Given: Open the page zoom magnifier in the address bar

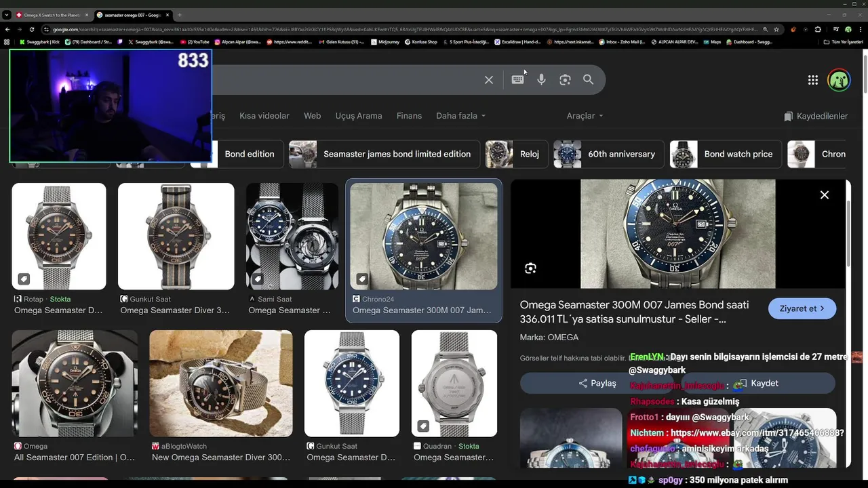Looking at the screenshot, I should [x=765, y=30].
